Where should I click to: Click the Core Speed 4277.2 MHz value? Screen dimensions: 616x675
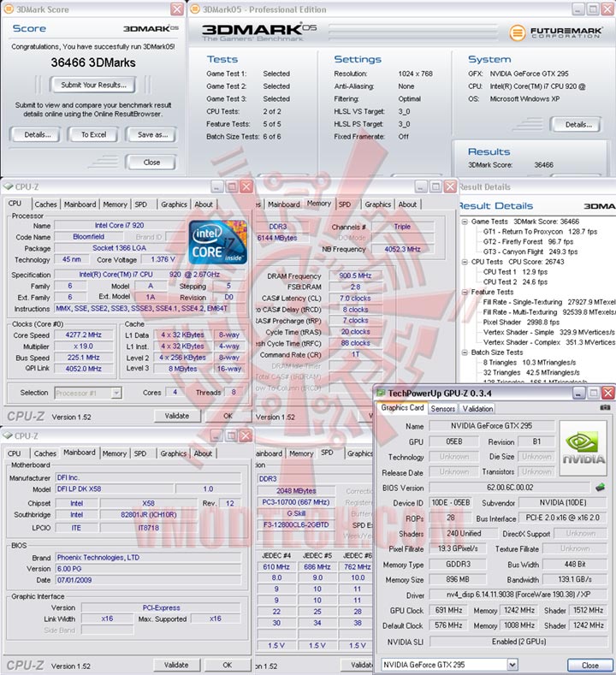[x=84, y=335]
